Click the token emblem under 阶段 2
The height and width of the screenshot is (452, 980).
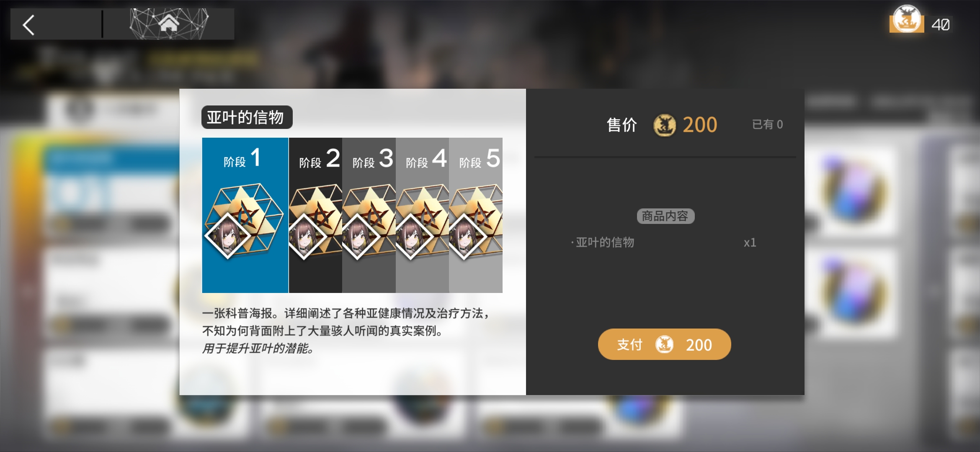315,221
